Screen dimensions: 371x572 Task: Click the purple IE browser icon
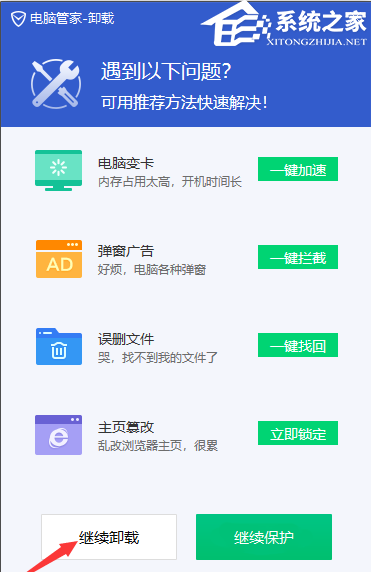(58, 435)
